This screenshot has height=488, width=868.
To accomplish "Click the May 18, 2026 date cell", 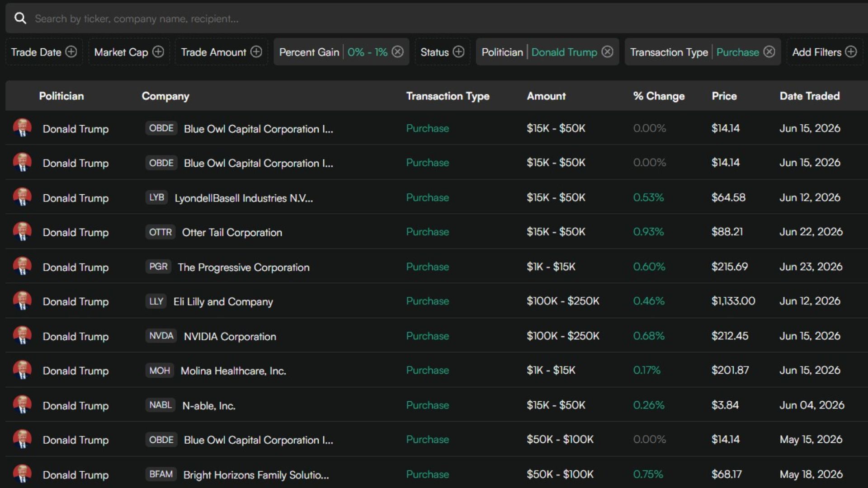I will tap(811, 474).
